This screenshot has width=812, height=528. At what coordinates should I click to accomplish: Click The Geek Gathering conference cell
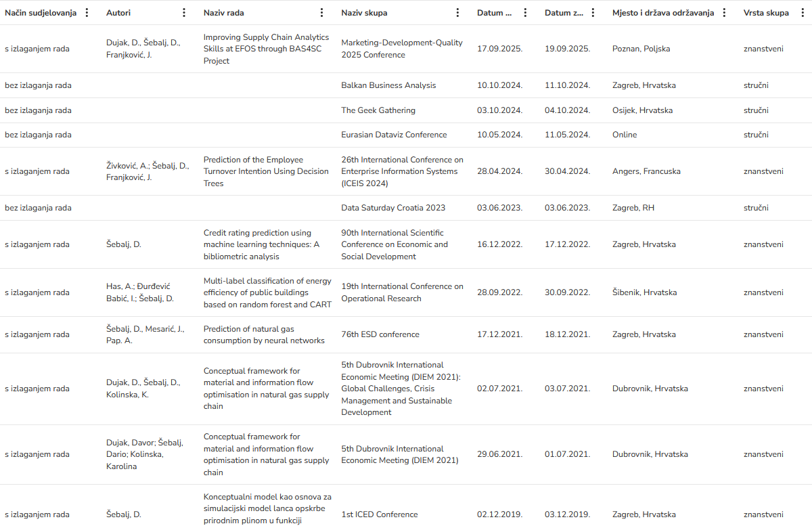(x=378, y=110)
